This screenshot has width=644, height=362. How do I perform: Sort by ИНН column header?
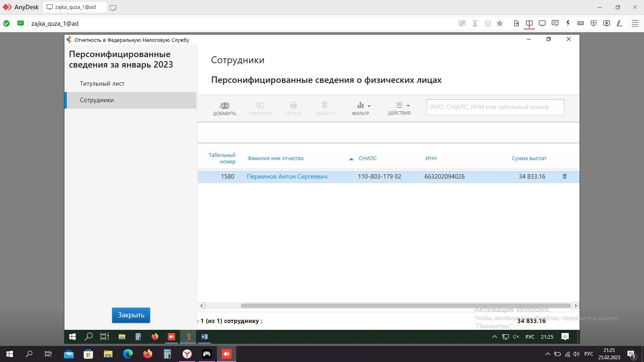pyautogui.click(x=431, y=158)
